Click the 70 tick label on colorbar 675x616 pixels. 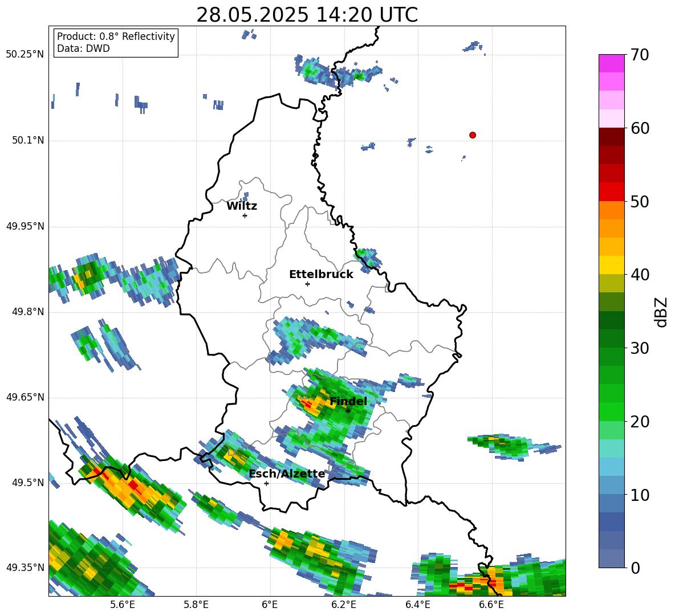[640, 55]
